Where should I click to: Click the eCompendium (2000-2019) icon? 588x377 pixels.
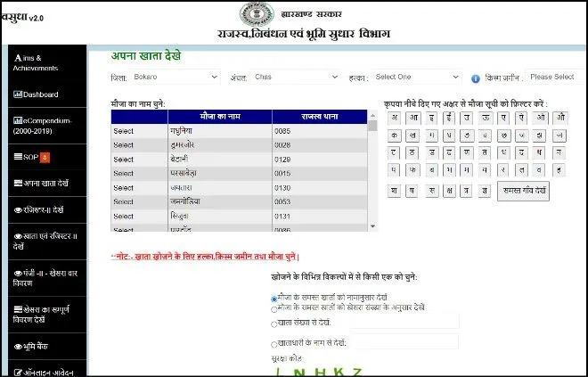(x=17, y=121)
